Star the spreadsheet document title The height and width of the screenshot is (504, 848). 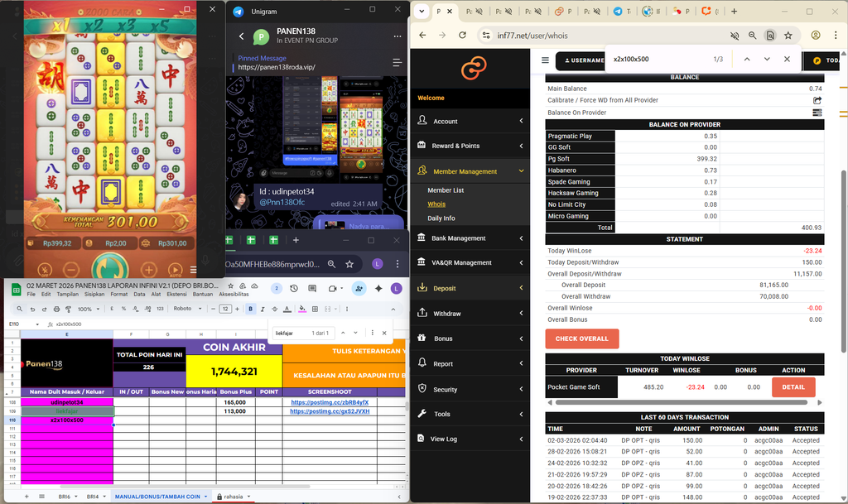tap(230, 286)
